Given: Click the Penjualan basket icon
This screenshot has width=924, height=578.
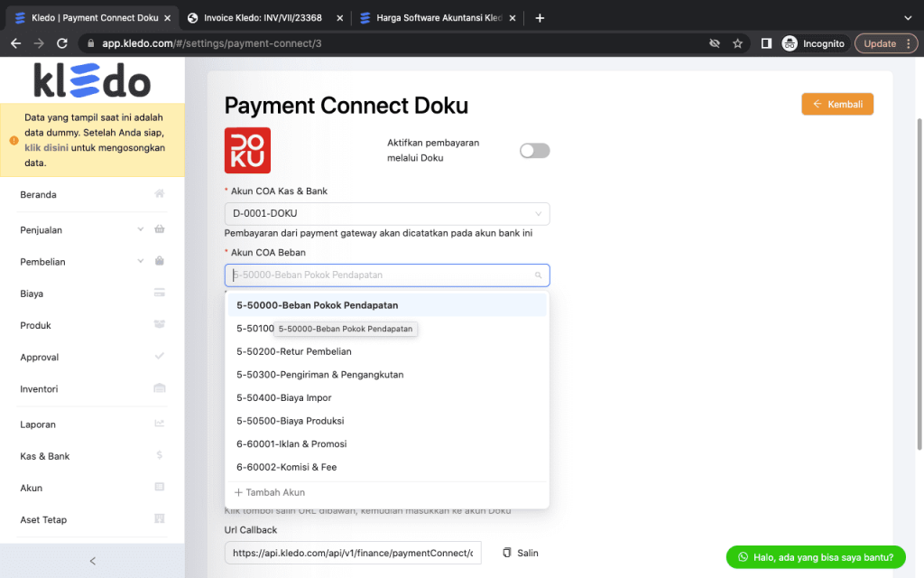Looking at the screenshot, I should click(159, 229).
